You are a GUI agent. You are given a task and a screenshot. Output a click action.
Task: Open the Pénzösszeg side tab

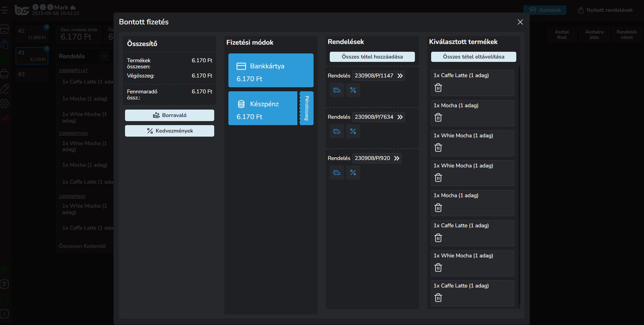(307, 108)
